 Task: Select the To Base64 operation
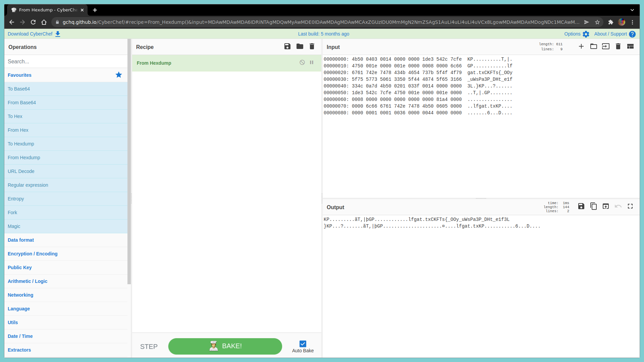[x=19, y=89]
